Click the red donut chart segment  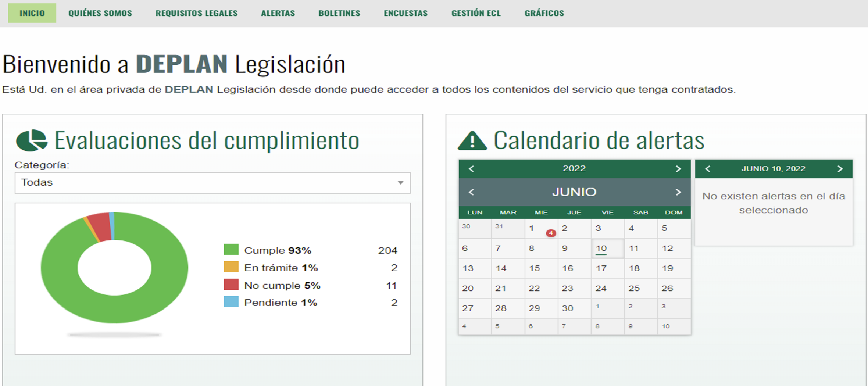(x=100, y=226)
